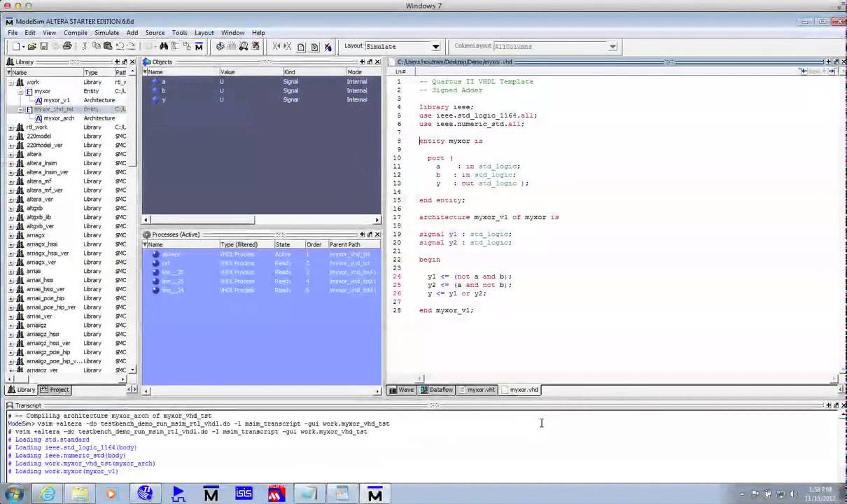This screenshot has width=847, height=504.
Task: Switch to the myxor.vht tab
Action: coord(478,390)
